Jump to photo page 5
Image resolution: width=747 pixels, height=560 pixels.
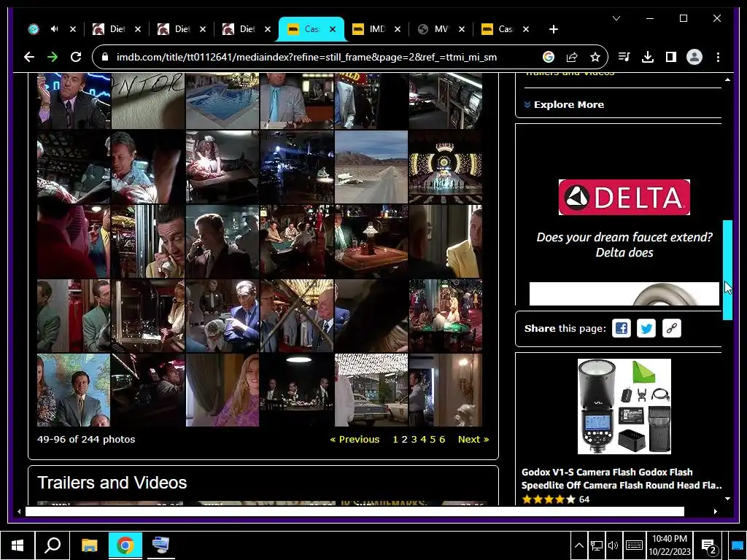click(x=433, y=440)
